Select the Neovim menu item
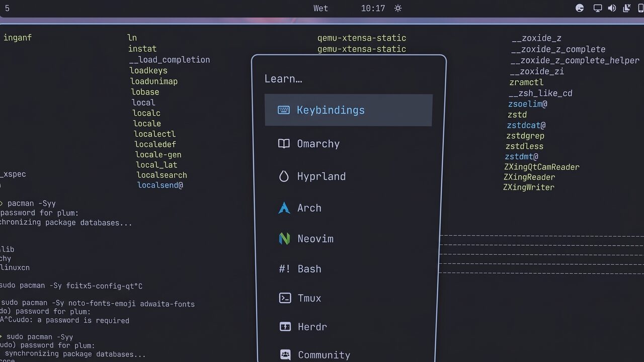The width and height of the screenshot is (644, 362). (348, 239)
